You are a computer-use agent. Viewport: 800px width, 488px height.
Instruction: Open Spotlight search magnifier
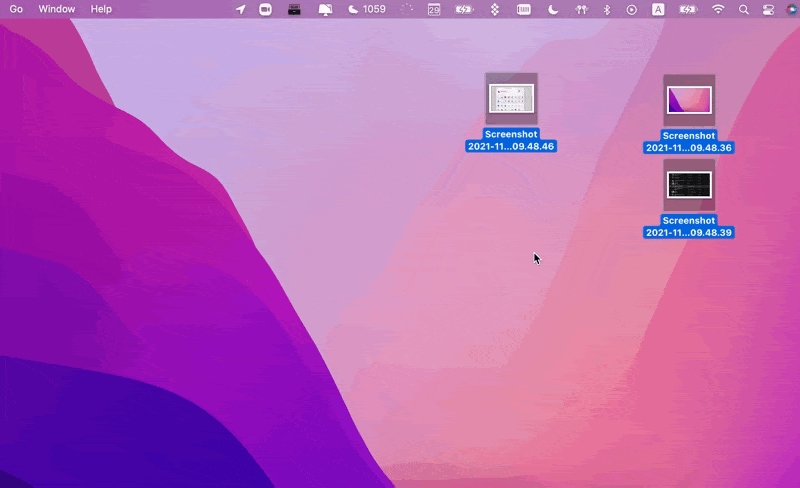[x=744, y=9]
